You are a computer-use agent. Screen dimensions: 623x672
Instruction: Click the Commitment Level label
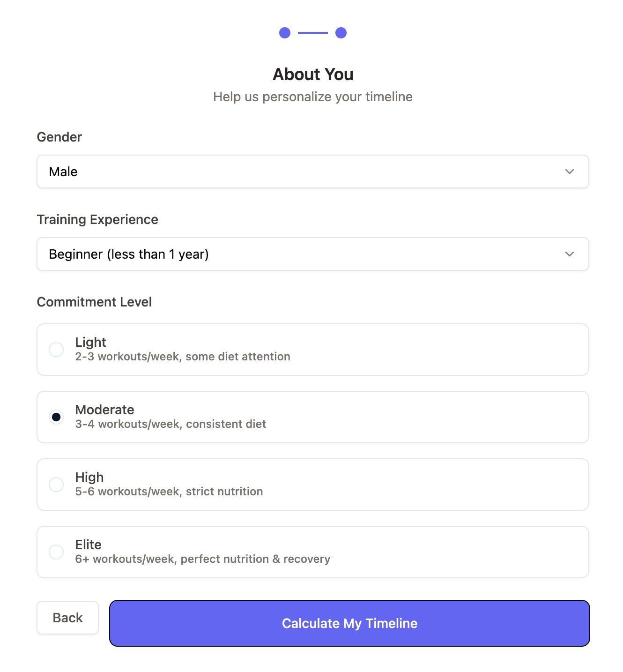(94, 302)
